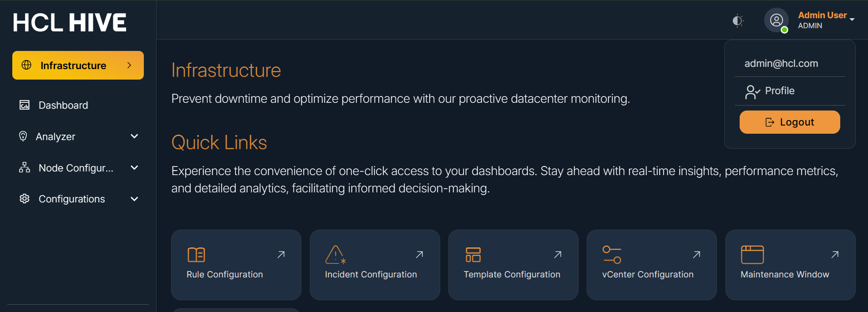Toggle the dark/light theme switch

tap(738, 21)
